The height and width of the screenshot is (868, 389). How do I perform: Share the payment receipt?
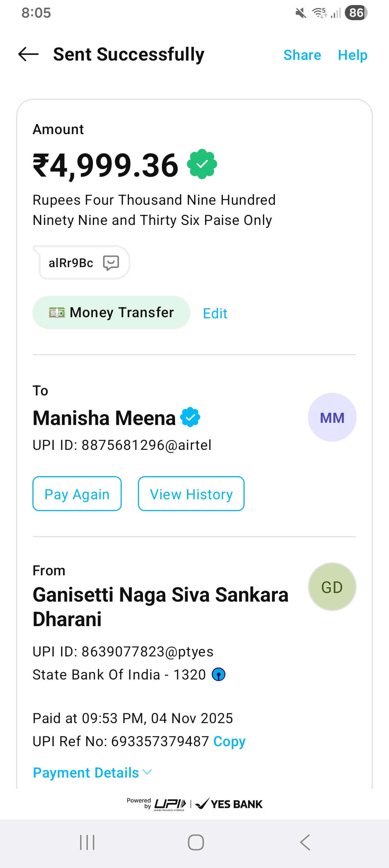point(302,55)
